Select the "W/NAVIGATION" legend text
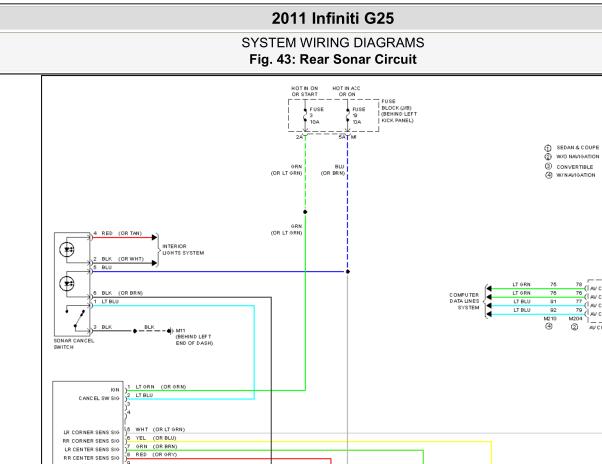The width and height of the screenshot is (602, 464). pos(576,175)
